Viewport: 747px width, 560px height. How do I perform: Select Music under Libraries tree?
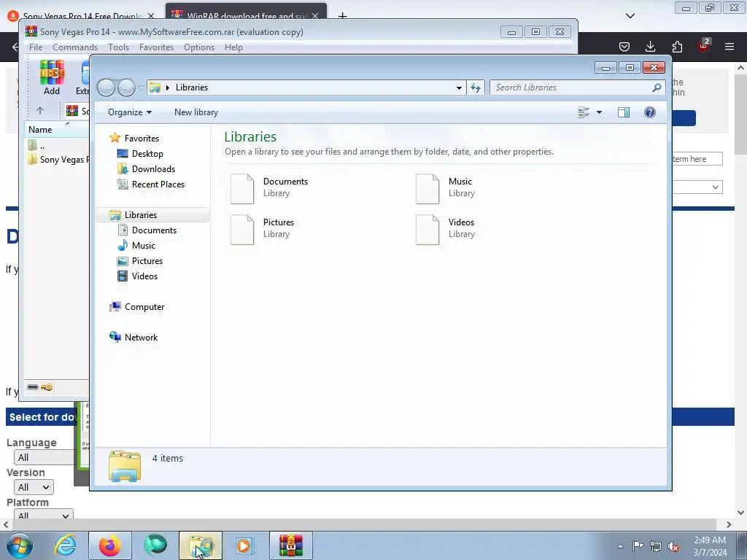143,245
